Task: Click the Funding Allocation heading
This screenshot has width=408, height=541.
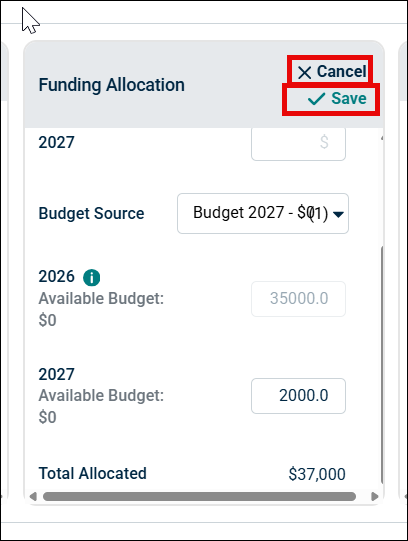Action: (x=111, y=85)
